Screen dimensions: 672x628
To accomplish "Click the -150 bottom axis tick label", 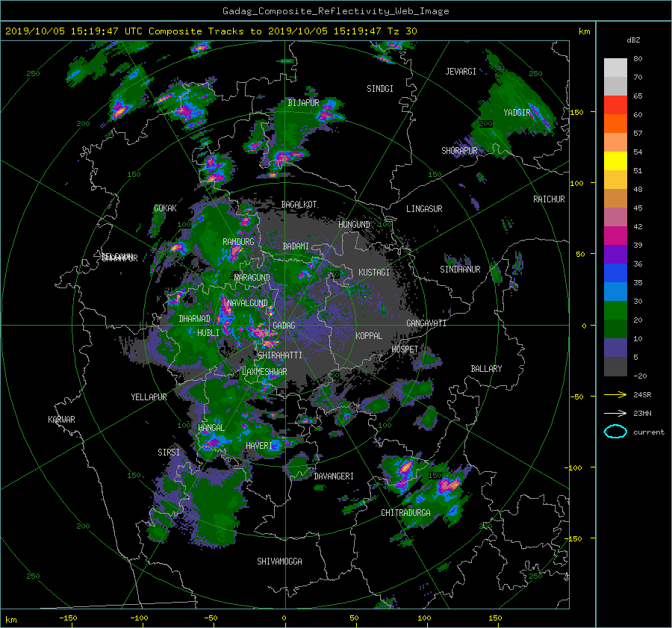I will click(x=68, y=618).
